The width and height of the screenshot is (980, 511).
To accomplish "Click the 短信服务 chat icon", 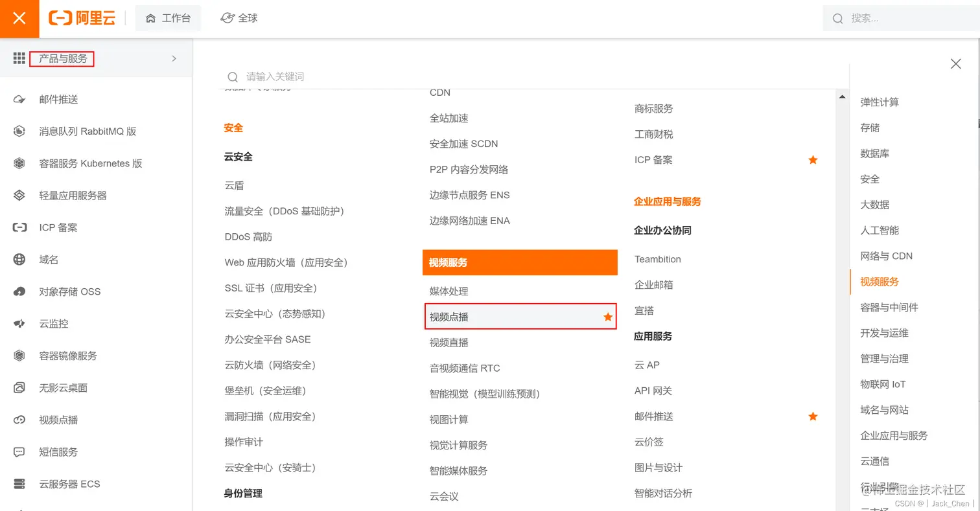I will 19,452.
